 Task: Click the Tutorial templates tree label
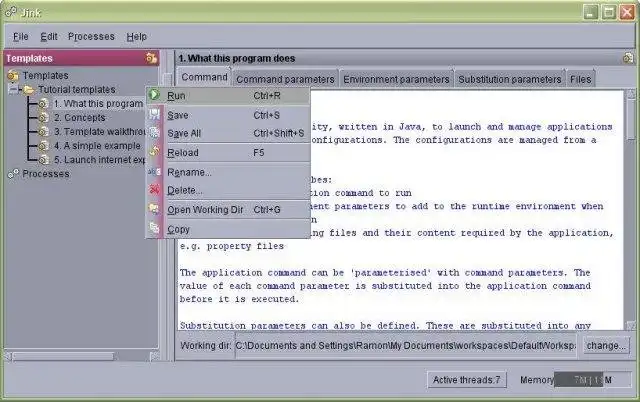[77, 90]
